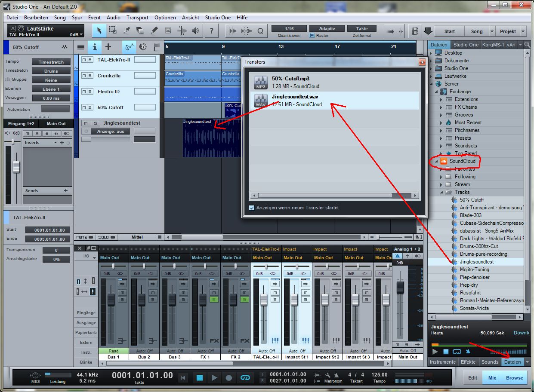
Task: Click the transport Play button
Action: 214,378
